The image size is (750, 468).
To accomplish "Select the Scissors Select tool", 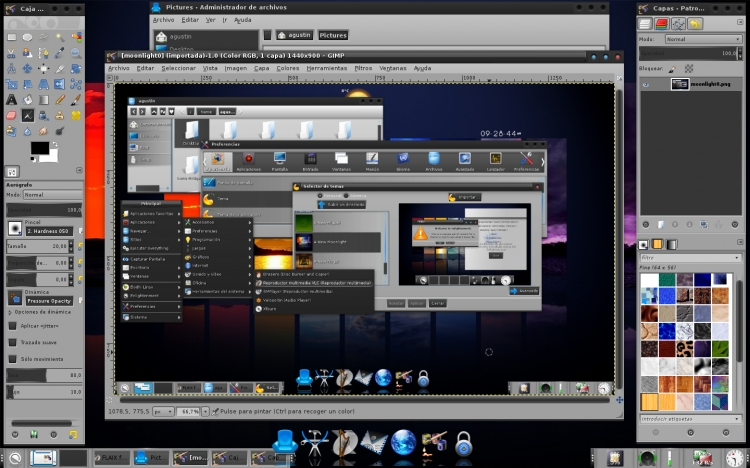I will click(11, 53).
